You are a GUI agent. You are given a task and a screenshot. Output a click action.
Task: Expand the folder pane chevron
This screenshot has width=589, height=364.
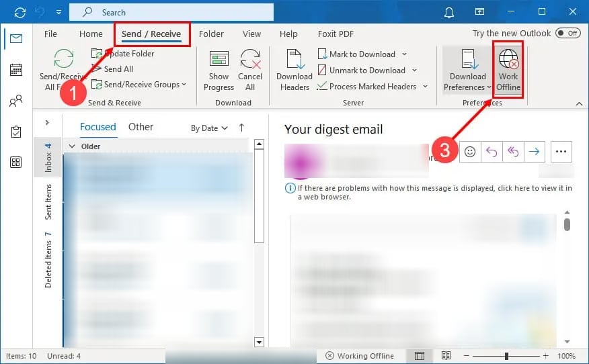(47, 122)
